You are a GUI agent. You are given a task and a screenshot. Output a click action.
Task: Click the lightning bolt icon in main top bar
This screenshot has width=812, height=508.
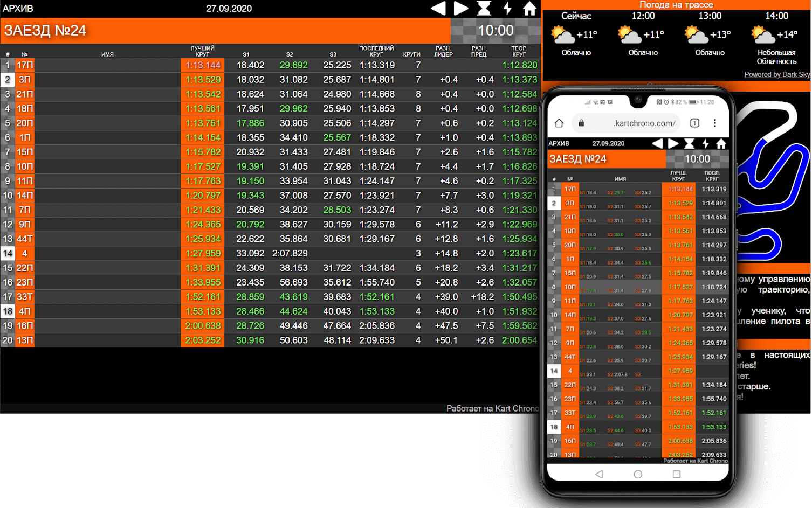click(x=507, y=9)
